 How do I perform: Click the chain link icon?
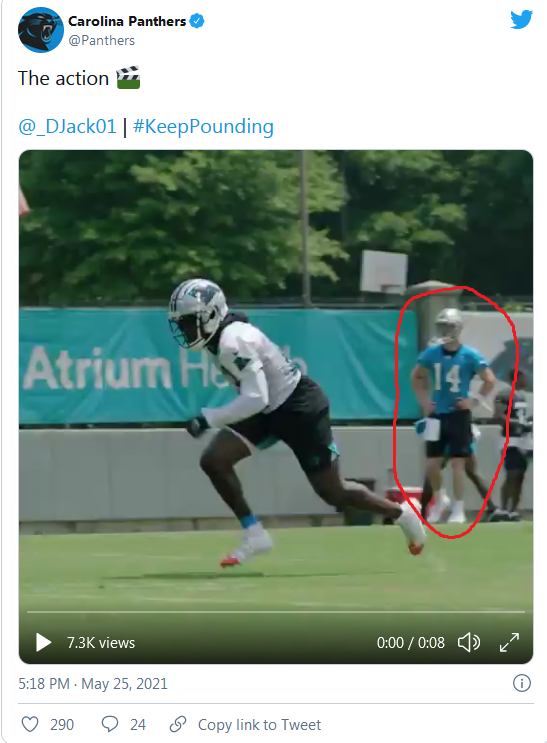[178, 724]
